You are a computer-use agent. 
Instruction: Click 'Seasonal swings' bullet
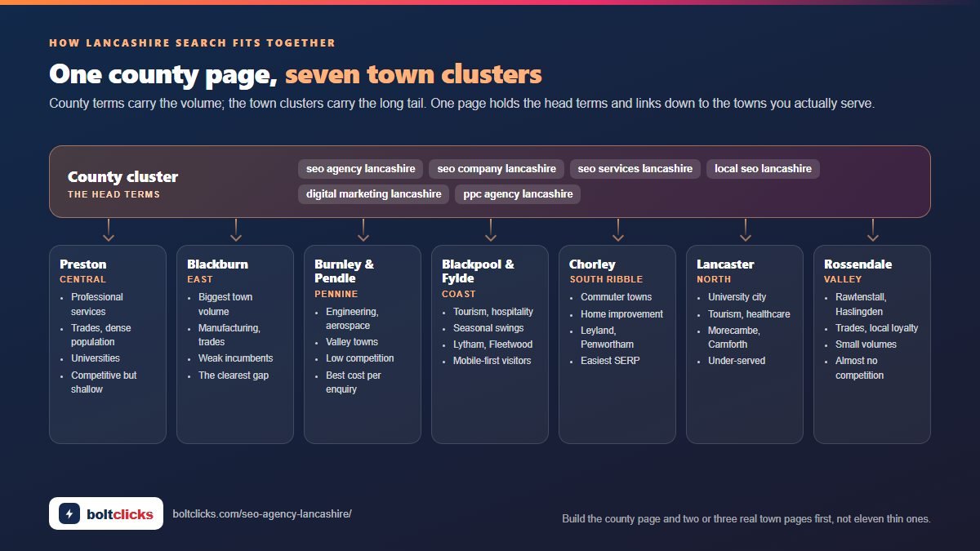point(488,328)
